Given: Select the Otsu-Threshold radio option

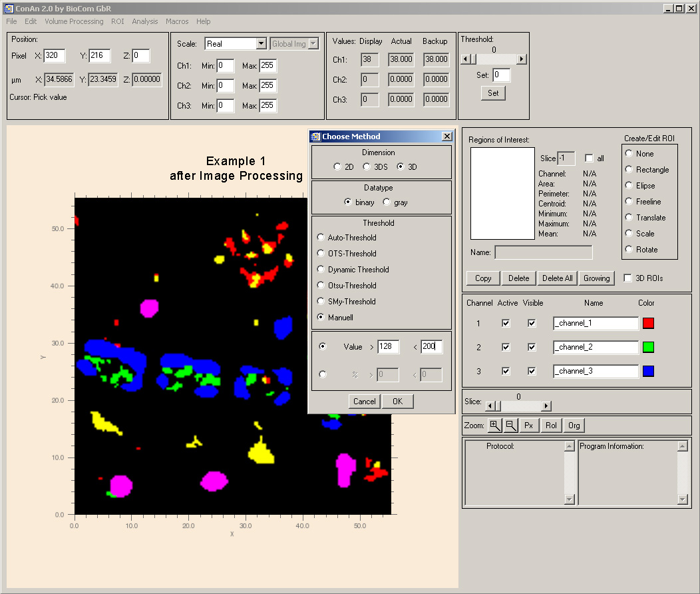Looking at the screenshot, I should tap(321, 286).
